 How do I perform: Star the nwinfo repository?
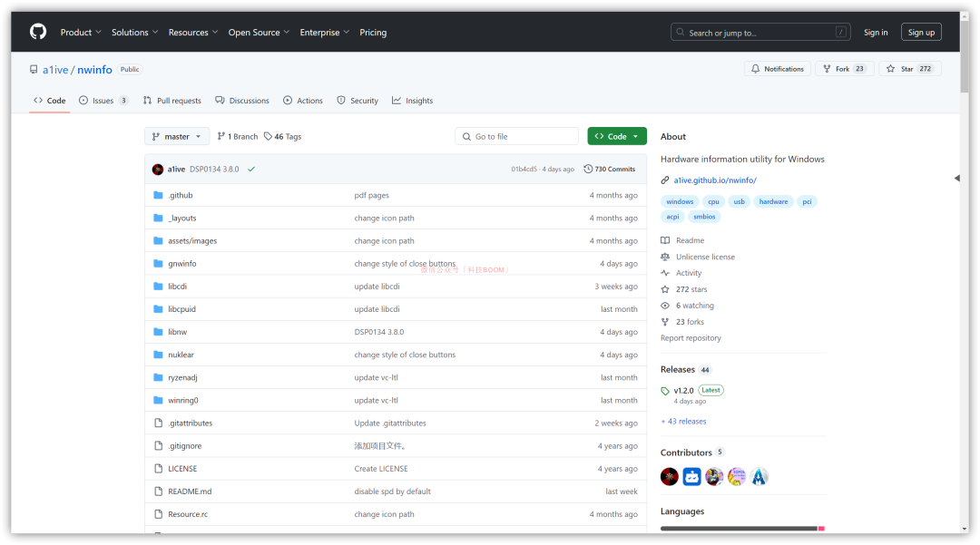910,69
